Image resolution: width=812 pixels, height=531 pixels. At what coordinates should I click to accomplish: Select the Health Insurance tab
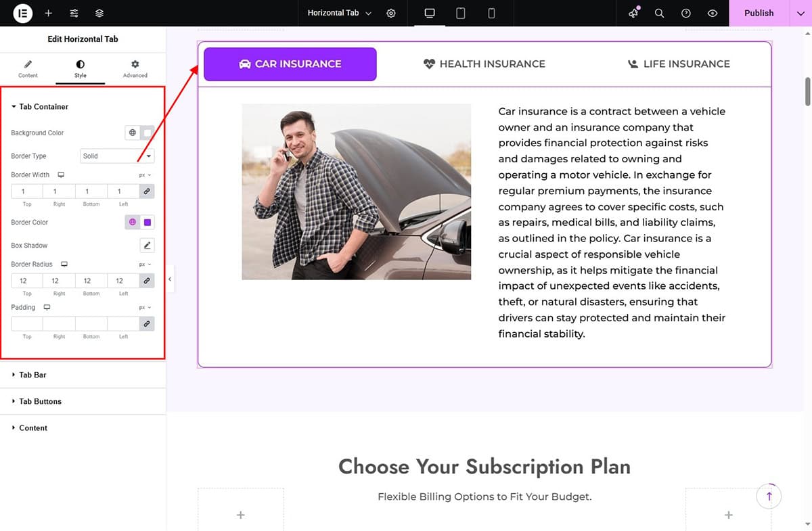point(484,64)
